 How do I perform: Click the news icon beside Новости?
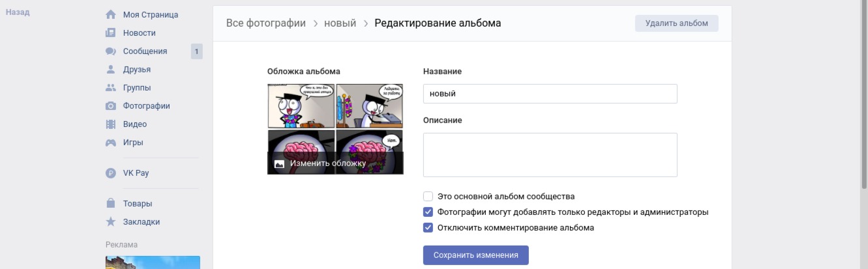click(111, 33)
